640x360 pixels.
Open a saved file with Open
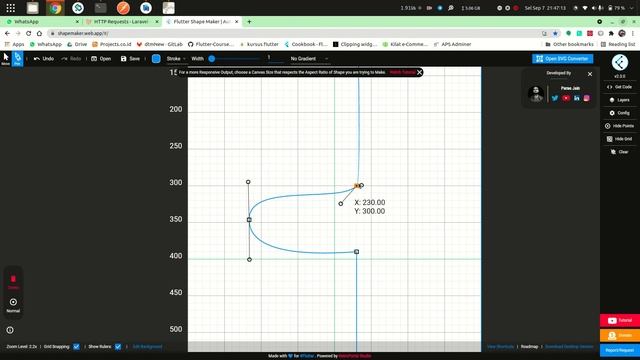coord(101,59)
